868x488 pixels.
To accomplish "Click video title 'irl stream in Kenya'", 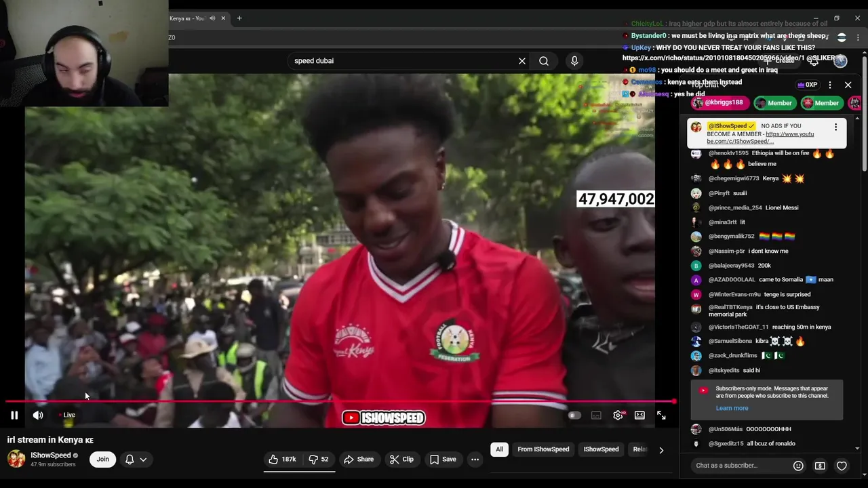I will tap(50, 440).
